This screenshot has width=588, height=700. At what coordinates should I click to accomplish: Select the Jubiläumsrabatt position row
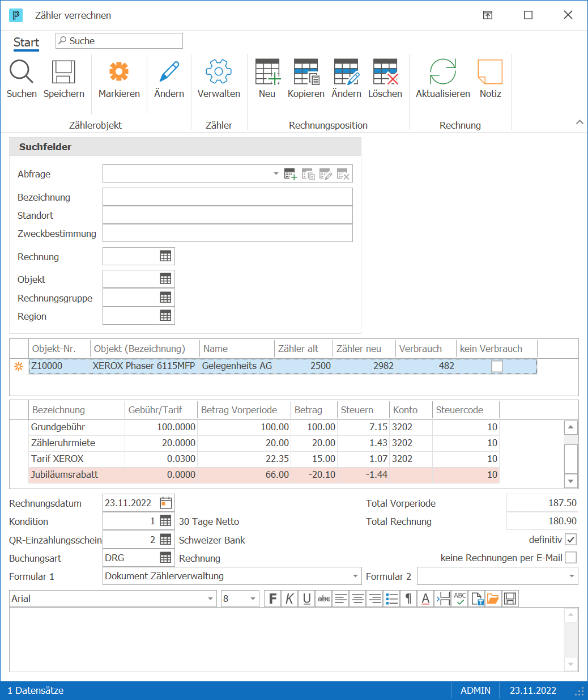264,474
